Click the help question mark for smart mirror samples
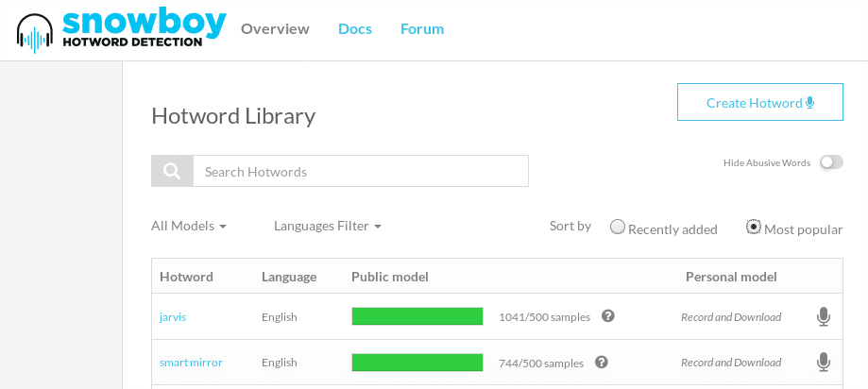This screenshot has width=868, height=389. click(602, 362)
